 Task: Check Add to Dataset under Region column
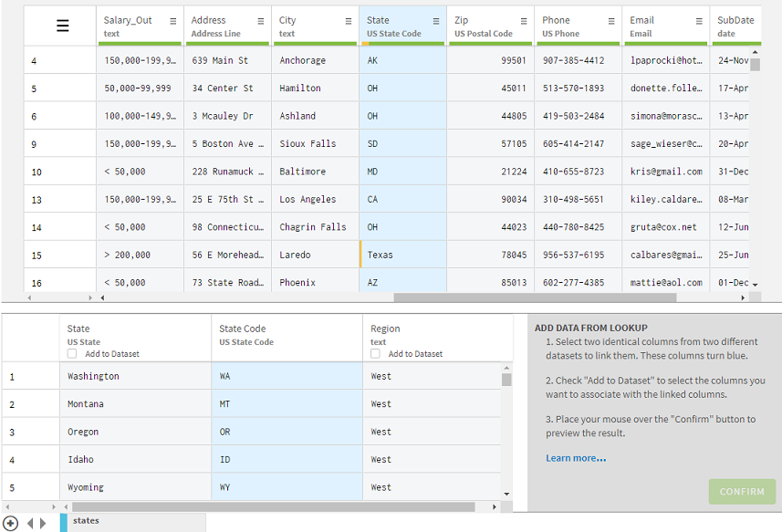(375, 354)
